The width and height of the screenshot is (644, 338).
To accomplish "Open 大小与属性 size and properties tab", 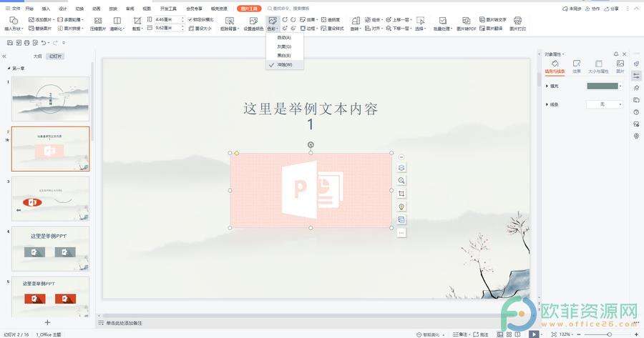I will [598, 66].
